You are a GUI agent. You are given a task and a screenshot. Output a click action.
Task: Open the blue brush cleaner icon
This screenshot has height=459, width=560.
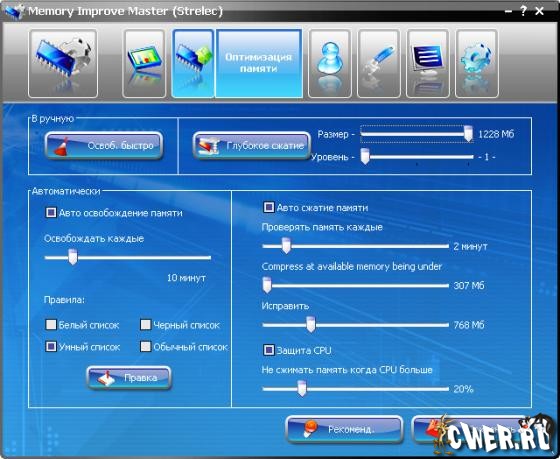point(379,64)
